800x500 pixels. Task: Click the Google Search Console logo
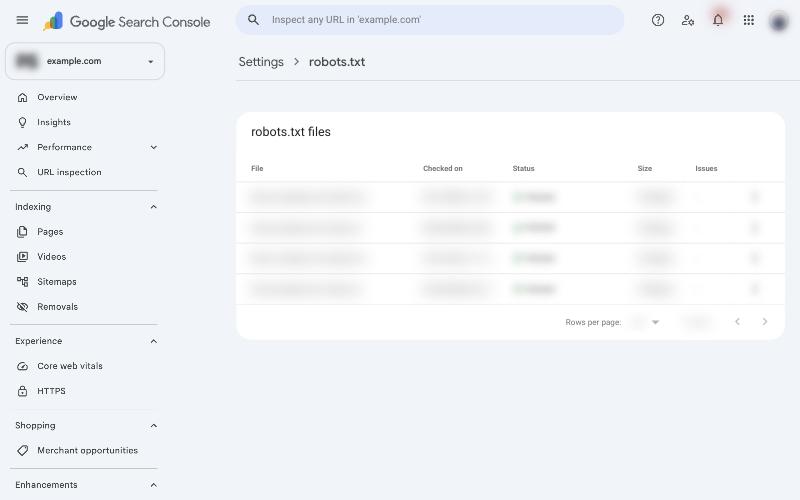[x=127, y=21]
